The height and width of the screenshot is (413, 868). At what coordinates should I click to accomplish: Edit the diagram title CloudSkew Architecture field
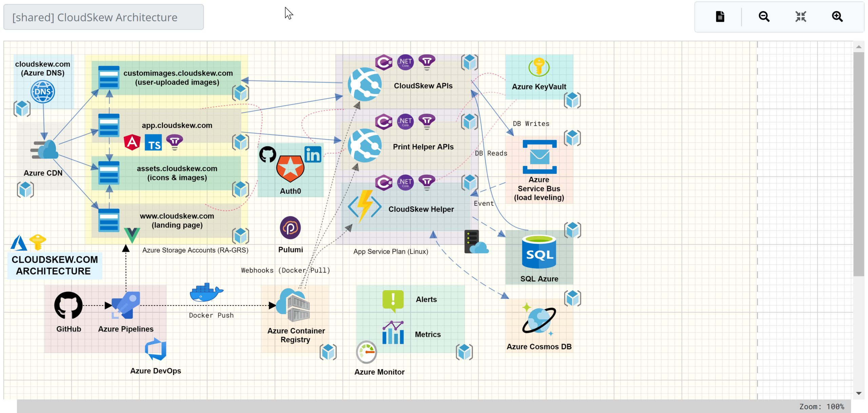pos(104,17)
